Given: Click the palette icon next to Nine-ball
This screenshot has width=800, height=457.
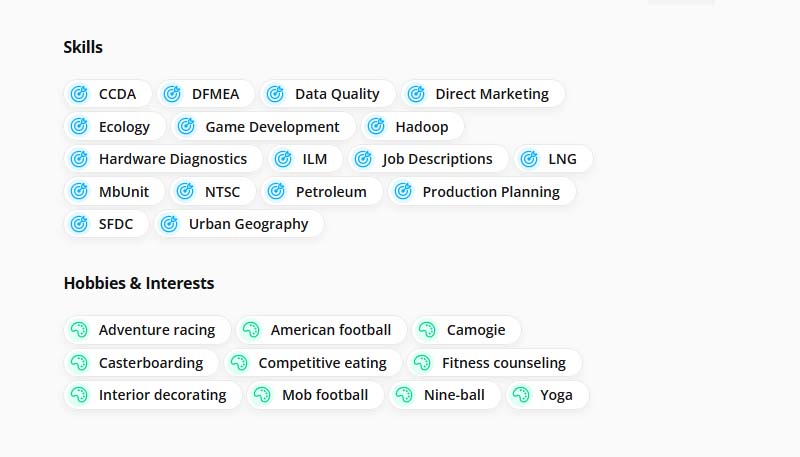Looking at the screenshot, I should (x=404, y=395).
